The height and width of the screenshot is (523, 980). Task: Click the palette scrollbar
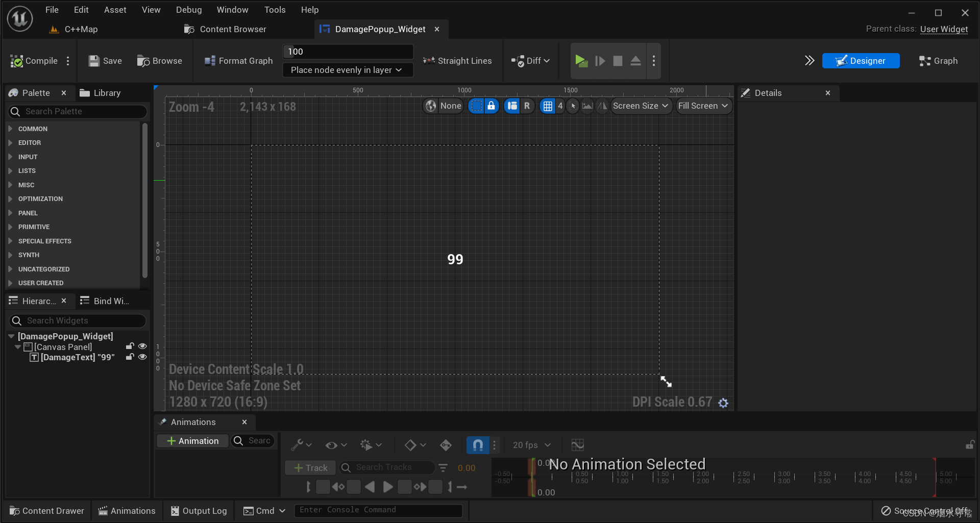pos(145,200)
